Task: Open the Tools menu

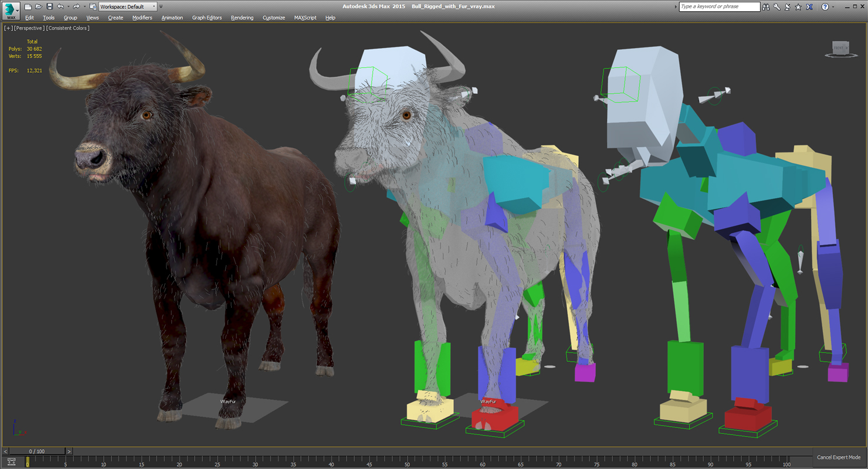Action: click(49, 18)
